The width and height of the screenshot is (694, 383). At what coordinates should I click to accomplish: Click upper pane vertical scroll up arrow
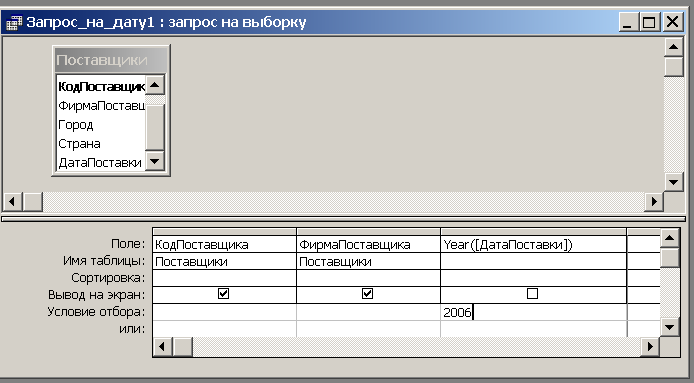(674, 47)
